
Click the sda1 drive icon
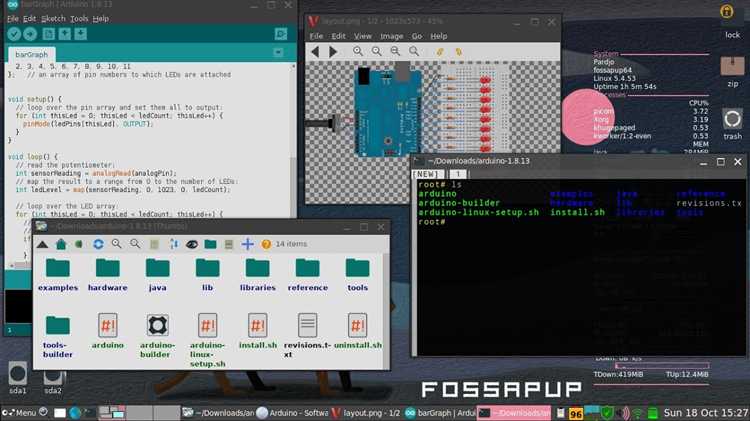click(x=18, y=378)
